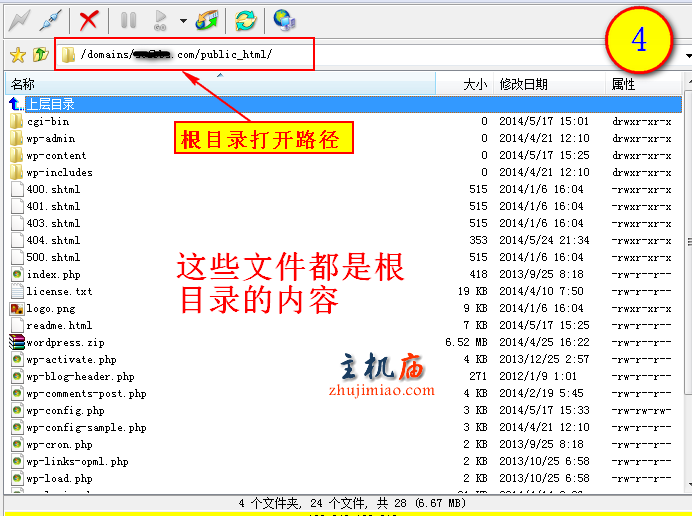This screenshot has height=516, width=692.
Task: Select the license.txt file icon
Action: point(17,291)
